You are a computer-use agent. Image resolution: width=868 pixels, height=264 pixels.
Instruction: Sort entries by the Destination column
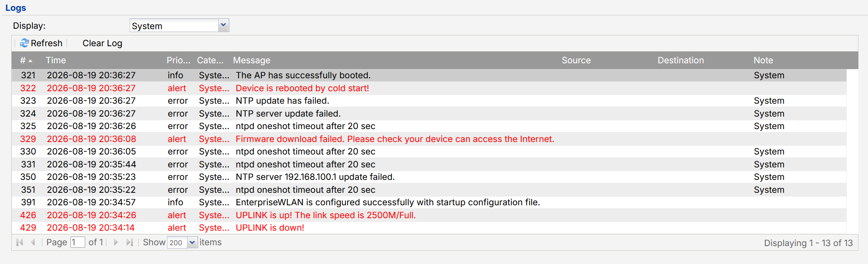tap(681, 60)
